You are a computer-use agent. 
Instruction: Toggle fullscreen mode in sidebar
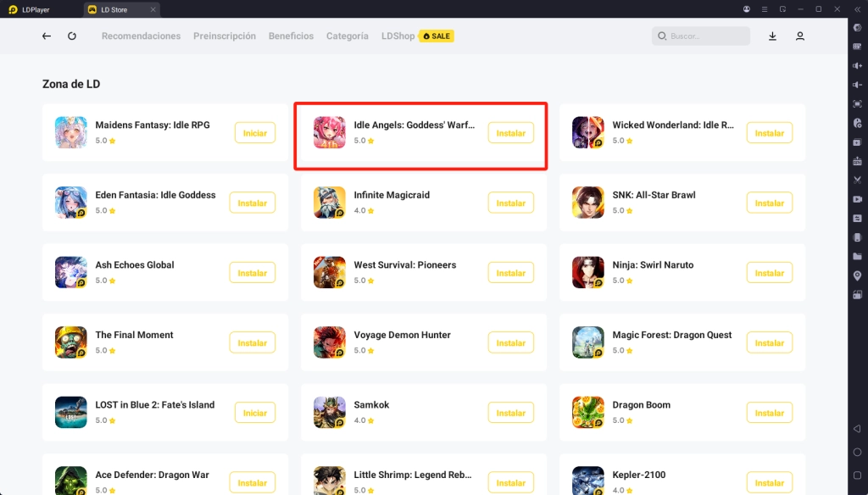[858, 104]
